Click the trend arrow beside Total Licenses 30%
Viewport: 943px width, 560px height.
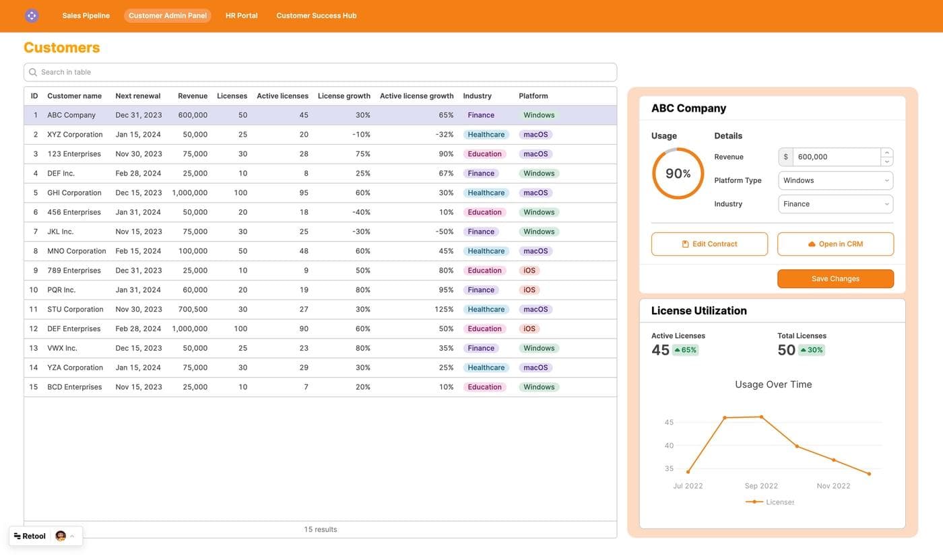click(x=802, y=349)
